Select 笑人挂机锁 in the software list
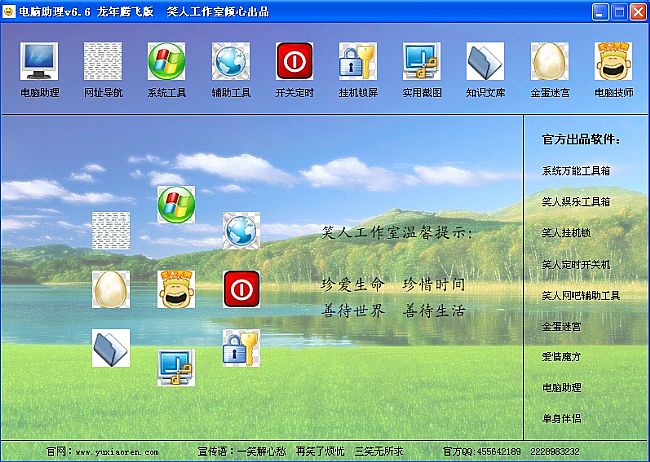The image size is (650, 462). point(566,233)
